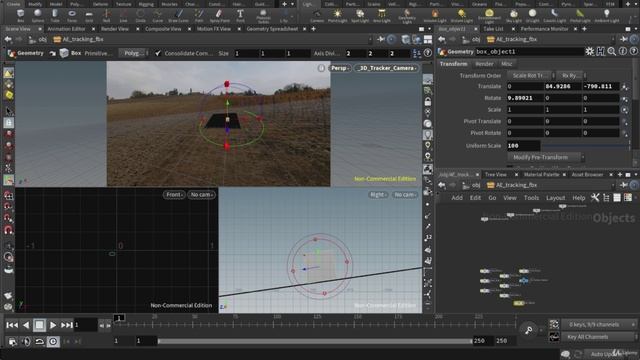Switch to Render View tab
Screen dimensions: 640x360
(115, 29)
